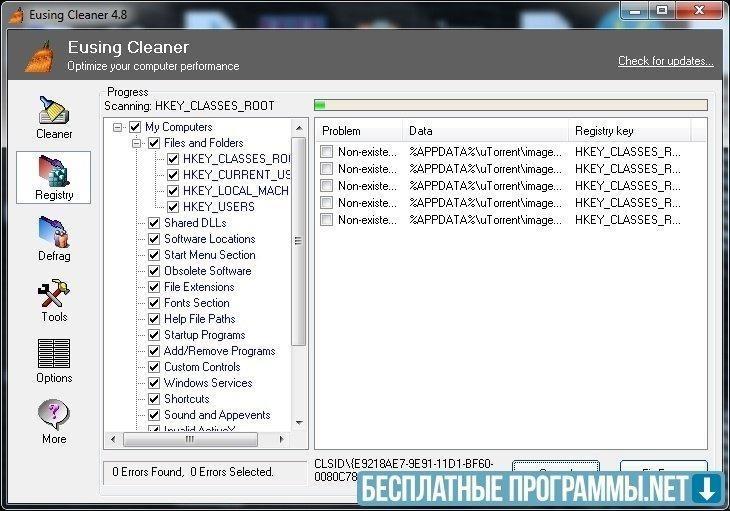Image resolution: width=730 pixels, height=511 pixels.
Task: Click 'Scanning: HKEY_CLASSES_ROOT' progress text
Action: click(189, 106)
